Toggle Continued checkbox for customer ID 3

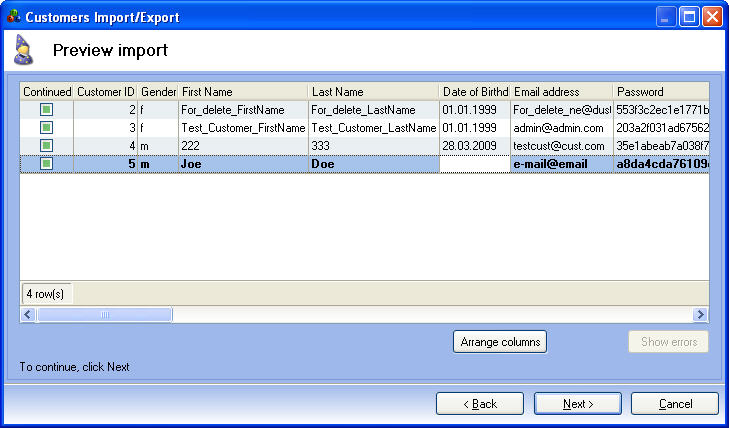click(46, 128)
